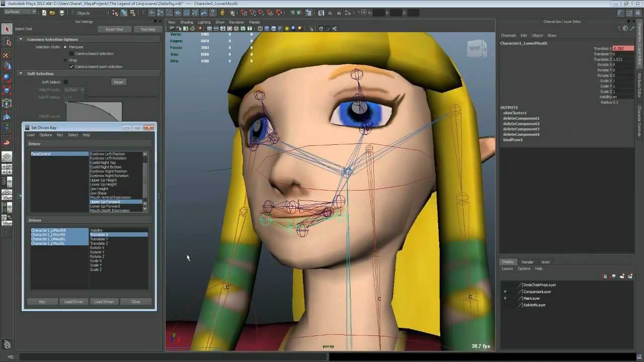
Task: Uncheck Camera based paint selection
Action: tap(71, 66)
